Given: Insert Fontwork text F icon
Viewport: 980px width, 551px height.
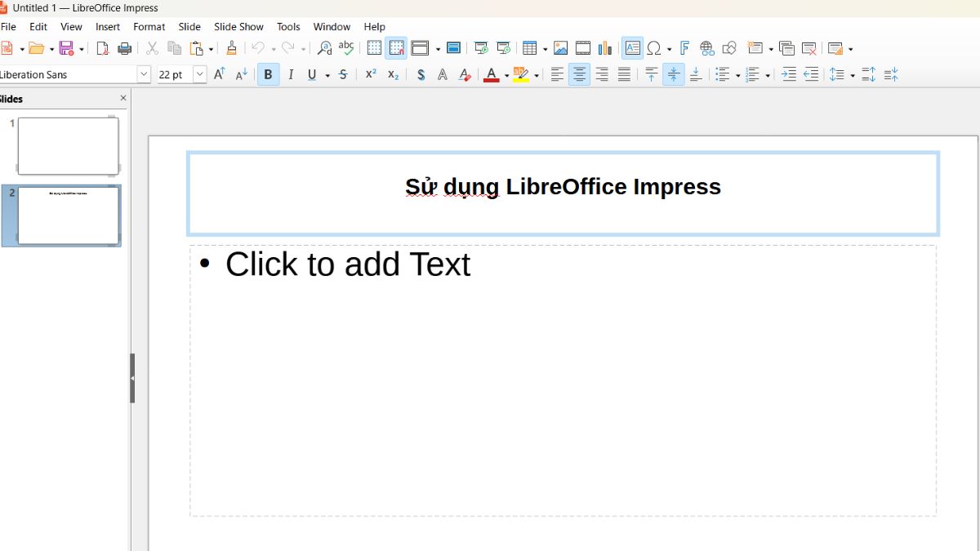Looking at the screenshot, I should [684, 48].
